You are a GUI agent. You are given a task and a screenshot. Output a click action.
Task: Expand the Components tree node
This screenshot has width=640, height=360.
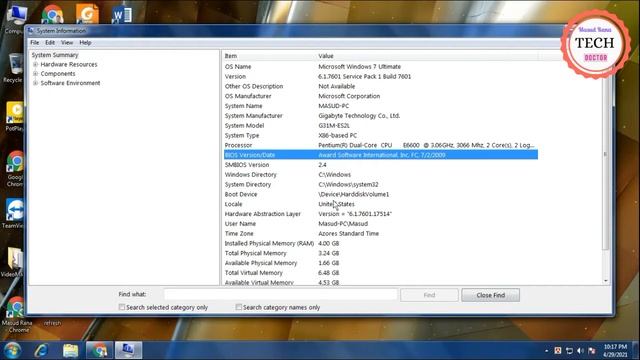(36, 74)
